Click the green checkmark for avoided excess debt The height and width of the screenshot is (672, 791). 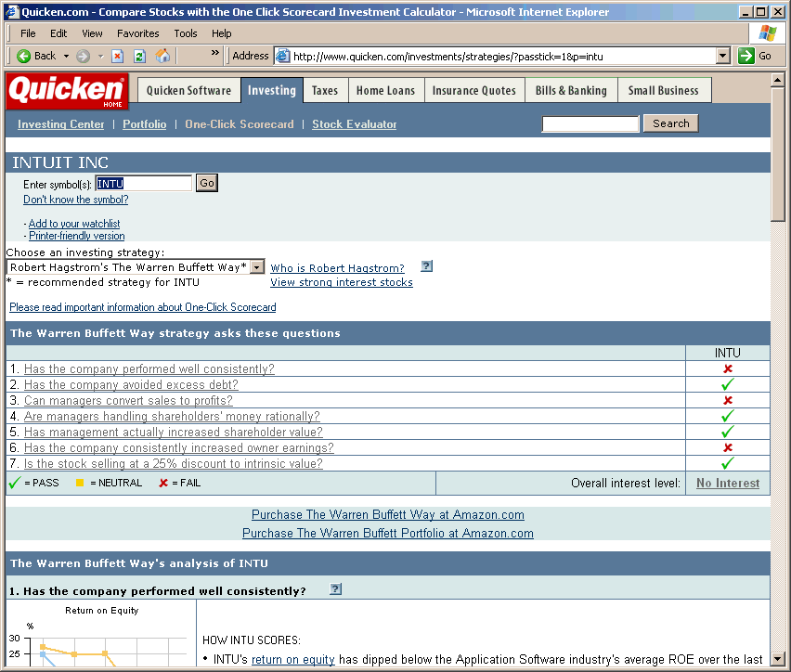click(728, 384)
